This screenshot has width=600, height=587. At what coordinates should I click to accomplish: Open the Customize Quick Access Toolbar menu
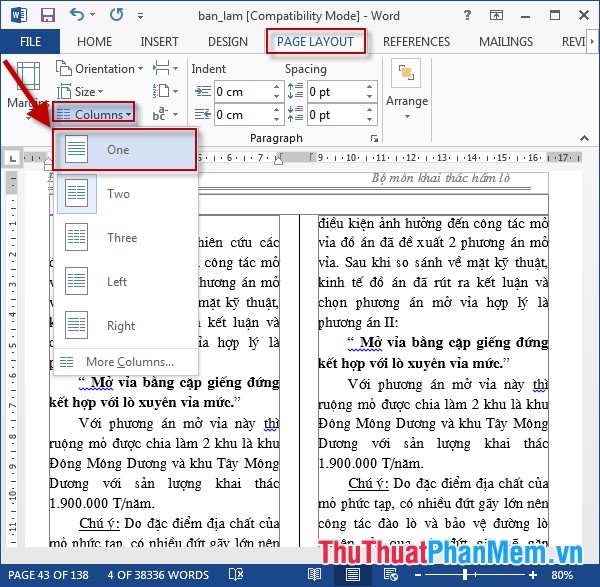(140, 16)
